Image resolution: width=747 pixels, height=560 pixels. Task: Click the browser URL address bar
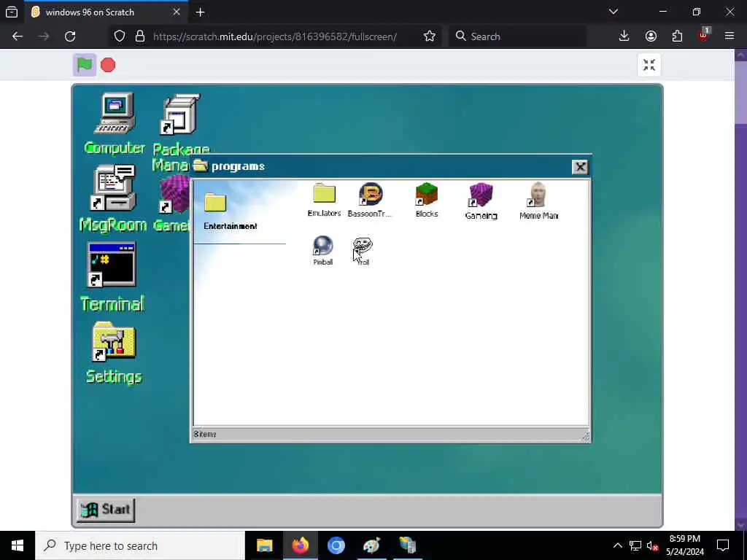[275, 36]
